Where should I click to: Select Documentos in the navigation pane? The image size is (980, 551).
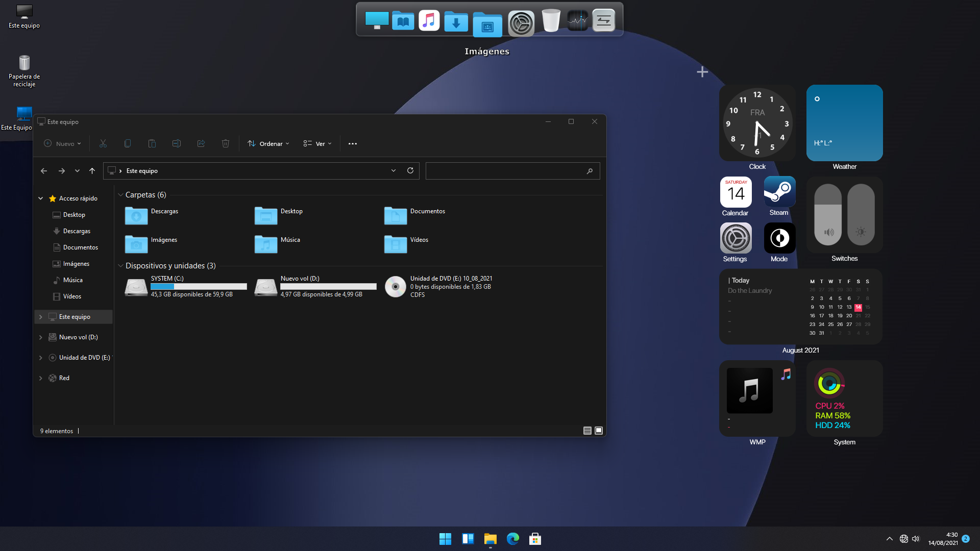point(80,247)
